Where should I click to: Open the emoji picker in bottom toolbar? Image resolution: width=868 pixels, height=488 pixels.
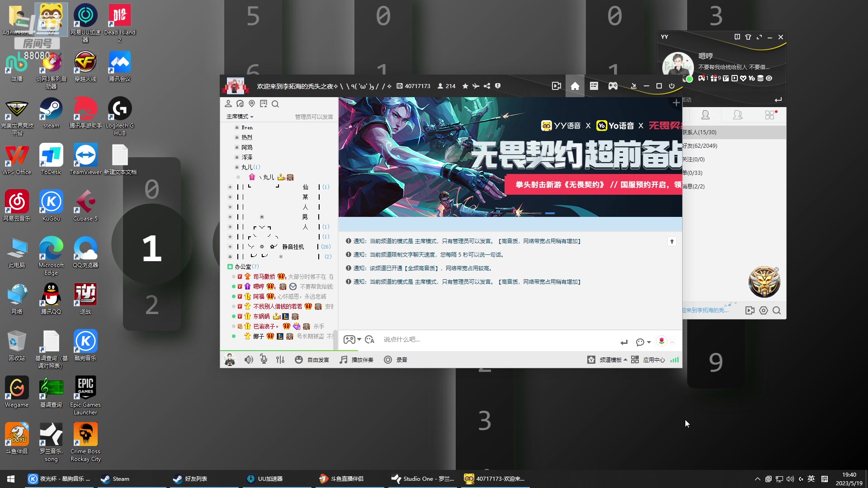coord(299,359)
